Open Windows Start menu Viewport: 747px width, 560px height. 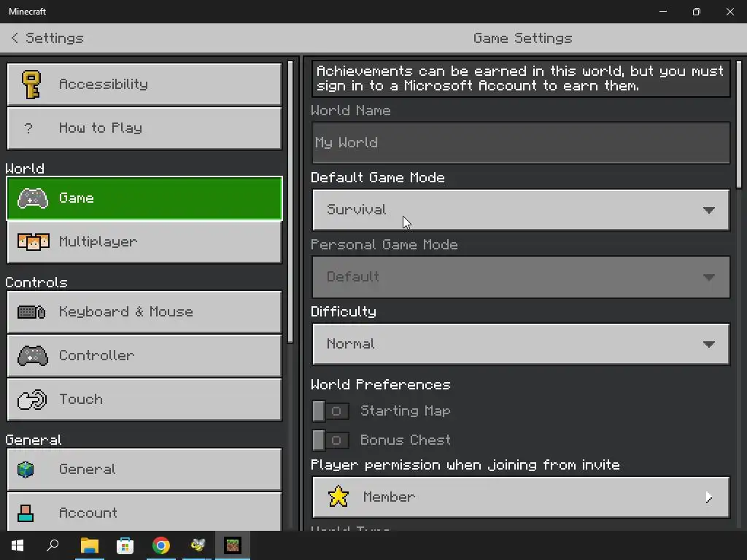tap(18, 545)
